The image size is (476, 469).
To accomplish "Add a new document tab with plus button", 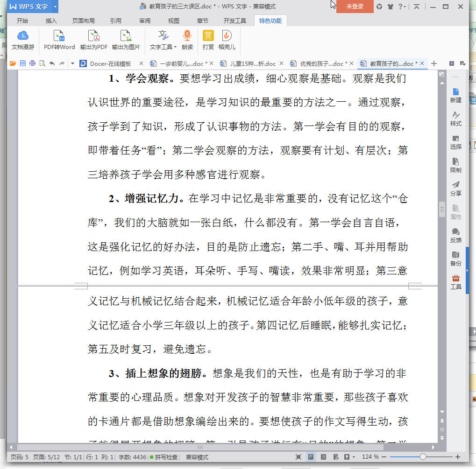I will pyautogui.click(x=434, y=63).
